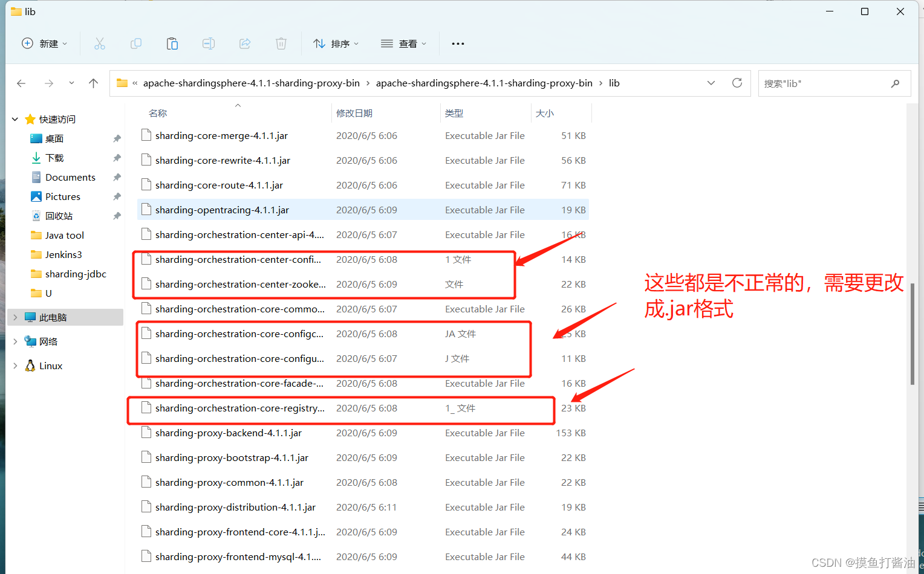Go back with the left arrow
Image resolution: width=924 pixels, height=574 pixels.
pos(22,83)
